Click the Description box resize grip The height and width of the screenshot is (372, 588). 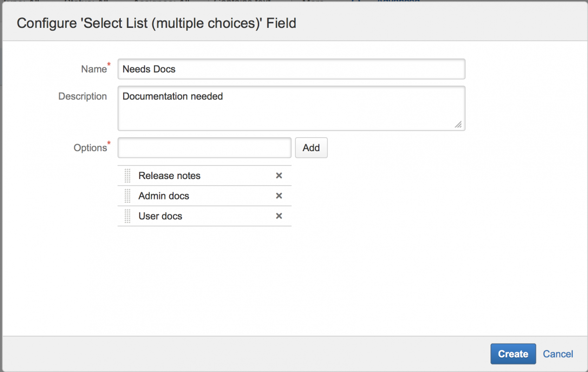(458, 124)
